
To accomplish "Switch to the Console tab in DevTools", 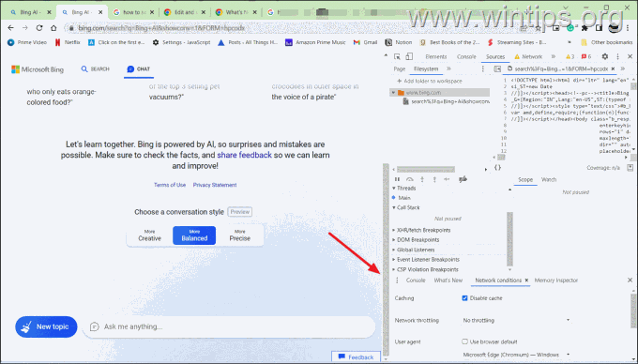I will pyautogui.click(x=466, y=56).
